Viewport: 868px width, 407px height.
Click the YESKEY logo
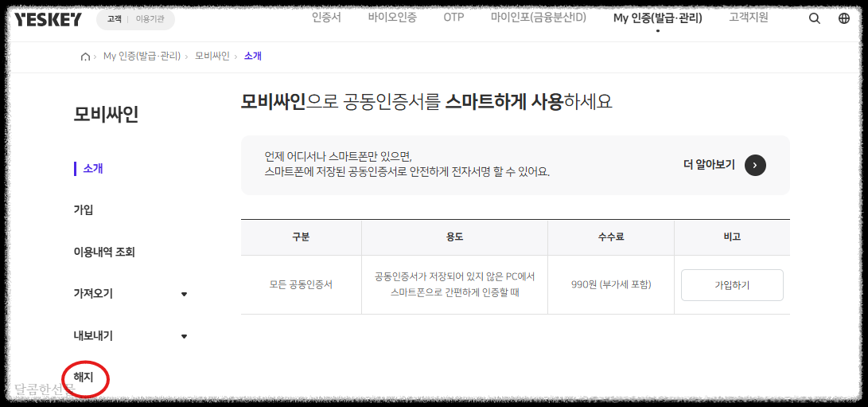48,19
